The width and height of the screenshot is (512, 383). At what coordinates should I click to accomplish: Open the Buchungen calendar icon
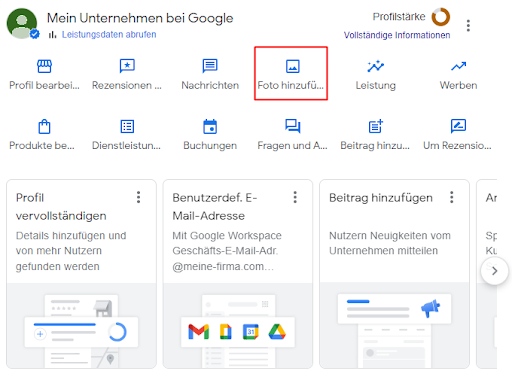click(210, 126)
